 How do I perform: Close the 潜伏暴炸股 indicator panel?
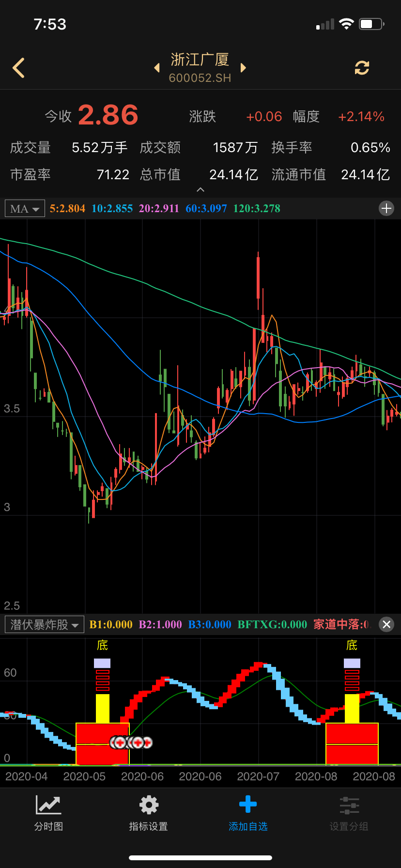click(x=386, y=624)
